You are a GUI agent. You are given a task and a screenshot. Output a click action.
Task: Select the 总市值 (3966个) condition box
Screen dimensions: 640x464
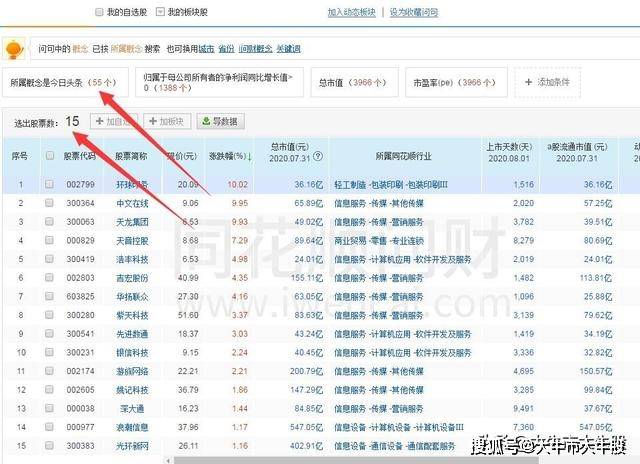pos(354,82)
